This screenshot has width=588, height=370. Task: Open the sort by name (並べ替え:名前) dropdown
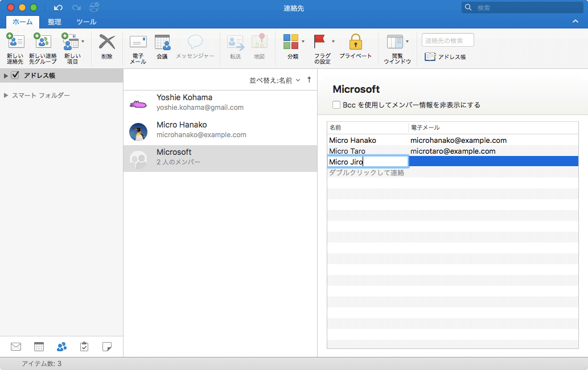pyautogui.click(x=274, y=80)
